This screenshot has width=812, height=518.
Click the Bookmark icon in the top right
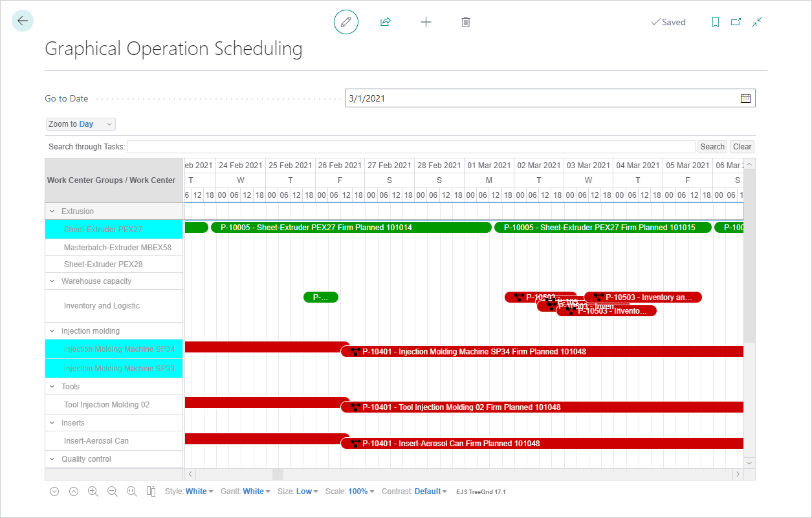point(715,21)
